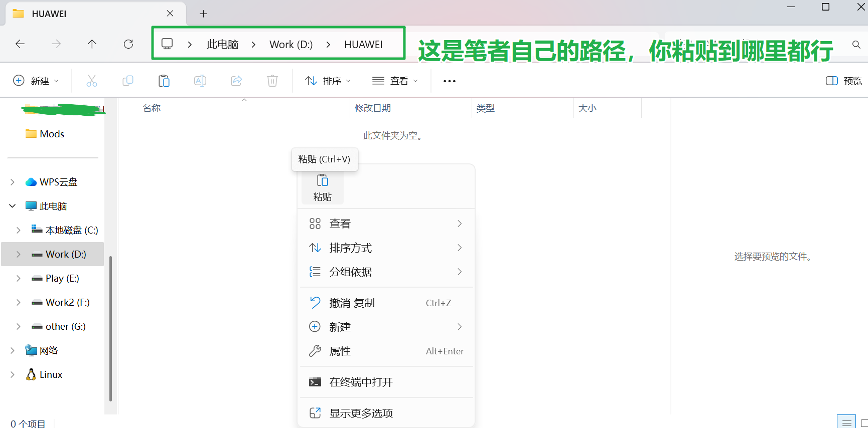Expand WPS云盘 tree node

click(x=13, y=182)
